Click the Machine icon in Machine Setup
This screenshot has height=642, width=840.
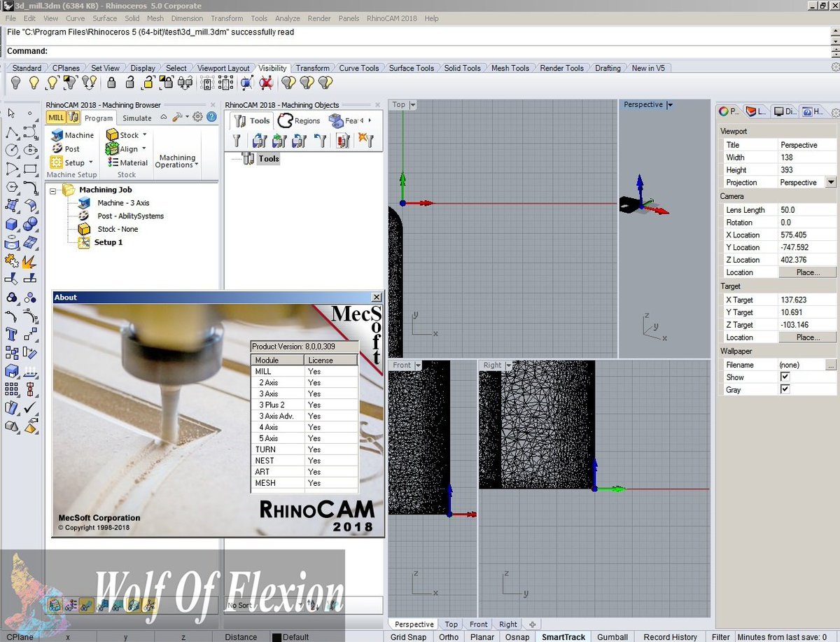point(56,135)
